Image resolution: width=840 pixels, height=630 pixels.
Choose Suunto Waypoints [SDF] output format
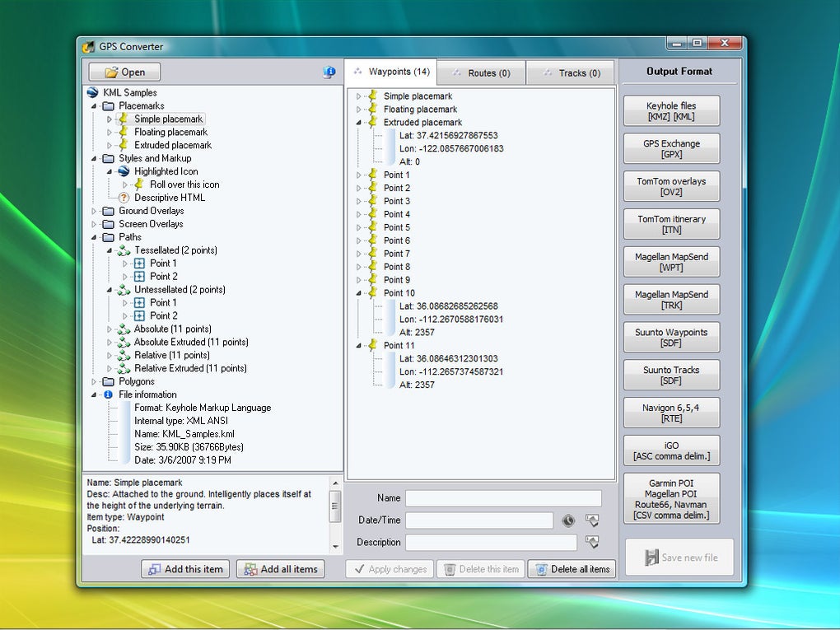coord(671,338)
